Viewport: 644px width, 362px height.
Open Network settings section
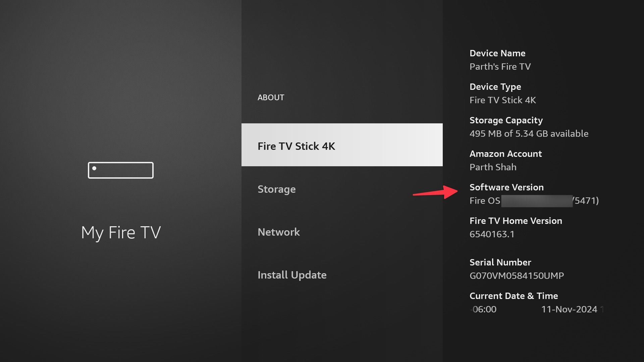coord(279,232)
